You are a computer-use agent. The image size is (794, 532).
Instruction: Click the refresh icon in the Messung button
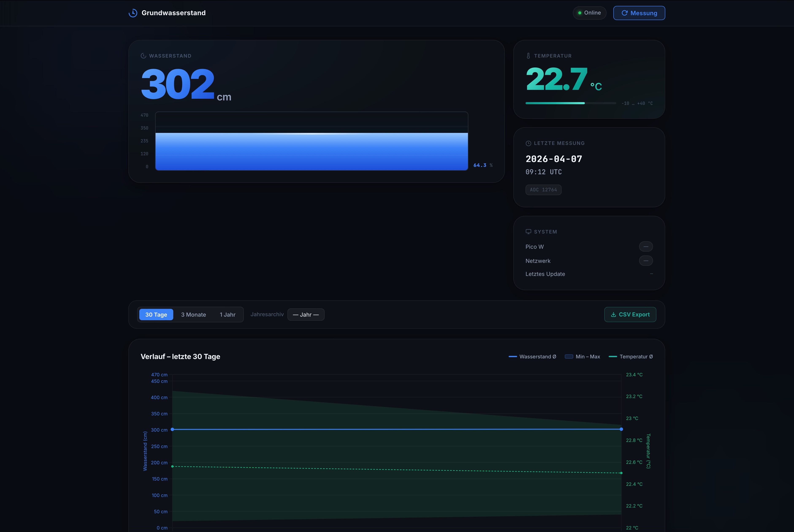(x=624, y=13)
